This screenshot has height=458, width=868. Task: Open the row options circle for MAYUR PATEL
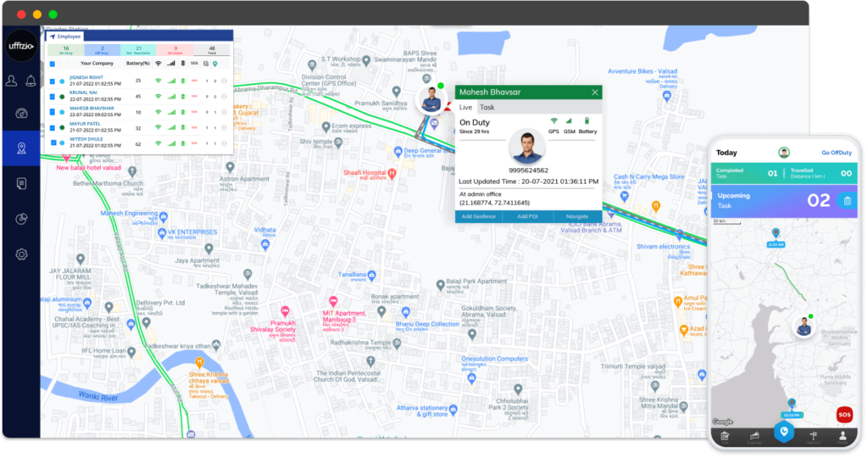click(224, 127)
